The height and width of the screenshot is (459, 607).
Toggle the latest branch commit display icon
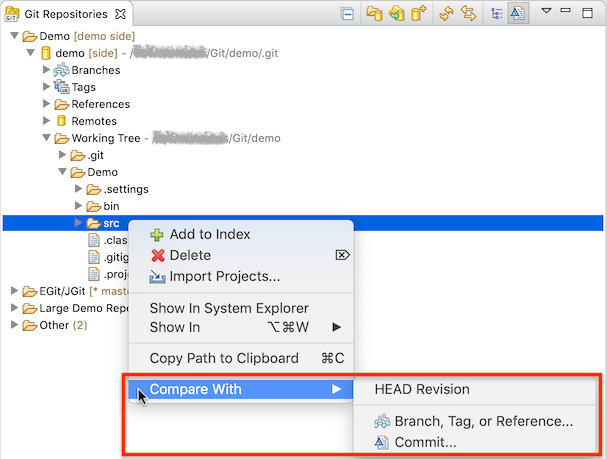click(518, 14)
